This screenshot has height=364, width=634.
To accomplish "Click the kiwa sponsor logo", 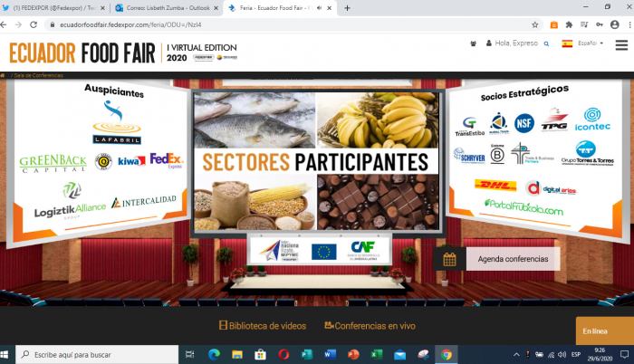I will pos(131,161).
